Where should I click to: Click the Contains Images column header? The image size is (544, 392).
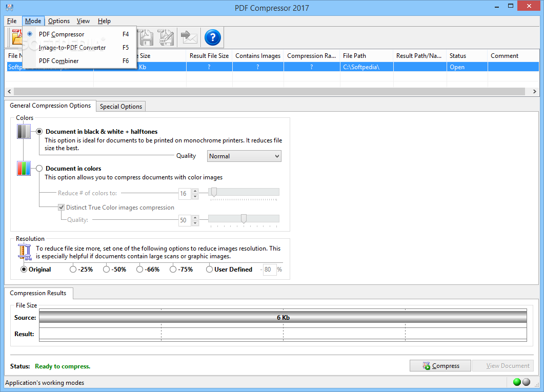[x=258, y=55]
